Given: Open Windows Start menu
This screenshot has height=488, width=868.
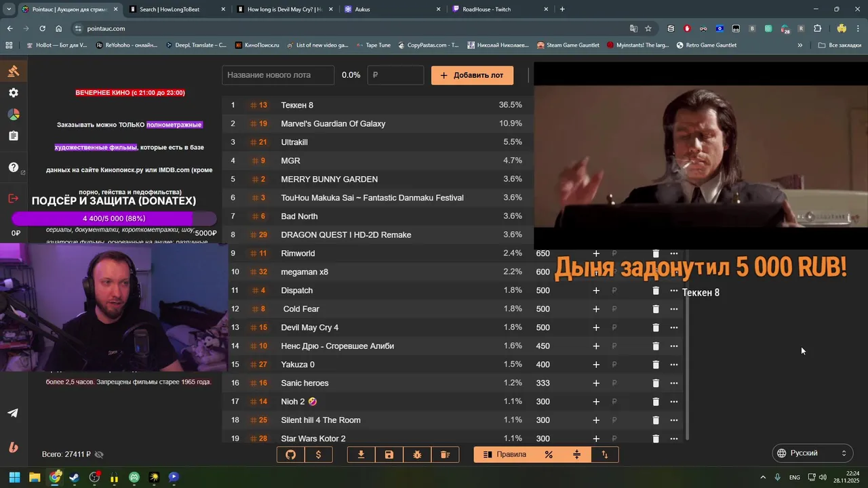Looking at the screenshot, I should [14, 477].
